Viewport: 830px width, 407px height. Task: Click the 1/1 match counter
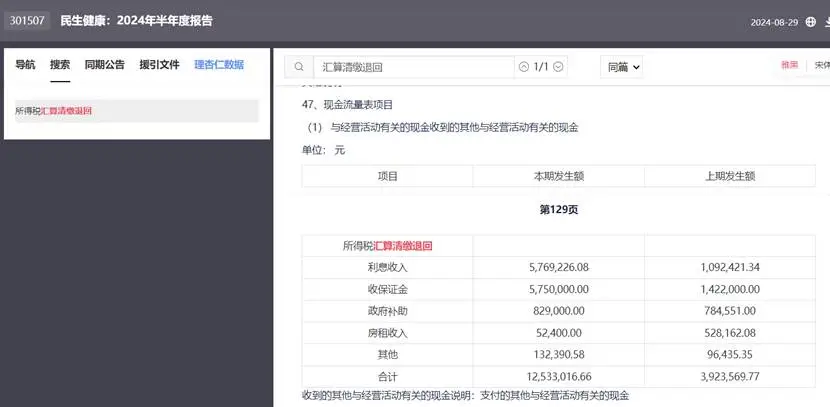click(x=540, y=67)
